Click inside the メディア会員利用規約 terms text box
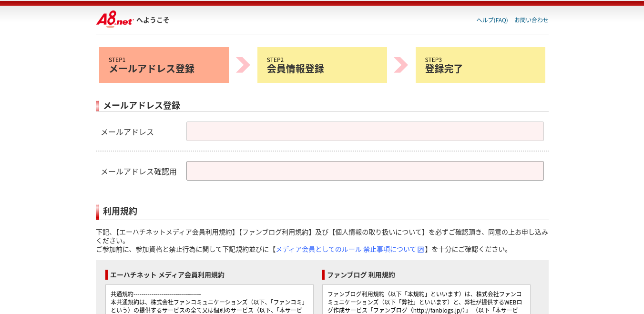644x314 pixels. click(x=209, y=299)
